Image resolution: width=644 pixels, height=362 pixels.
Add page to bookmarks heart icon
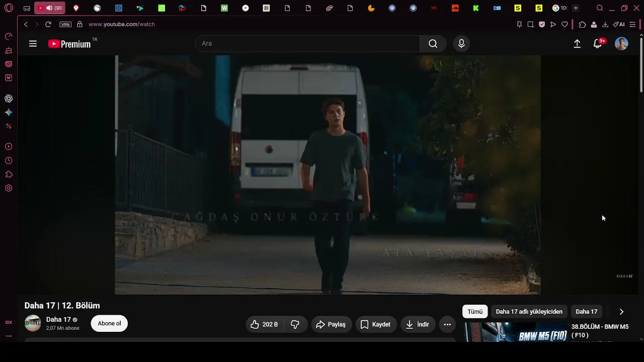point(565,24)
